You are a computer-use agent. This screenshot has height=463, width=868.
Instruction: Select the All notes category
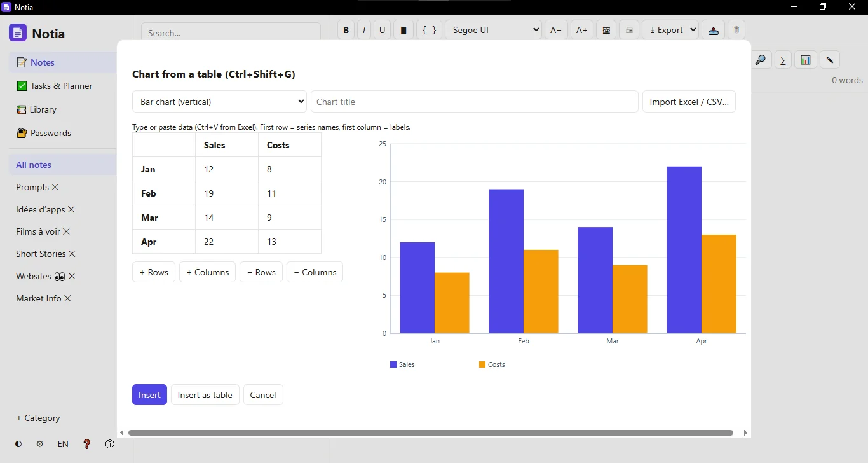[x=62, y=165]
